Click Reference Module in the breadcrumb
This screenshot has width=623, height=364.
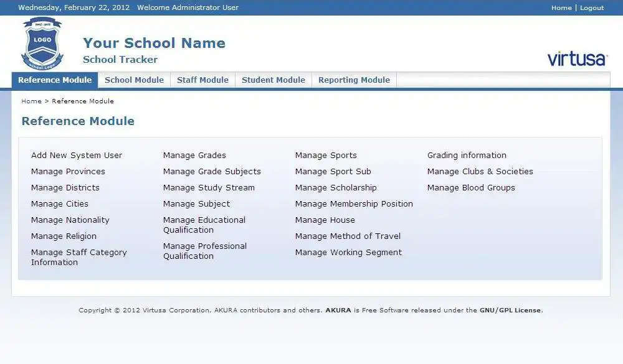(83, 101)
